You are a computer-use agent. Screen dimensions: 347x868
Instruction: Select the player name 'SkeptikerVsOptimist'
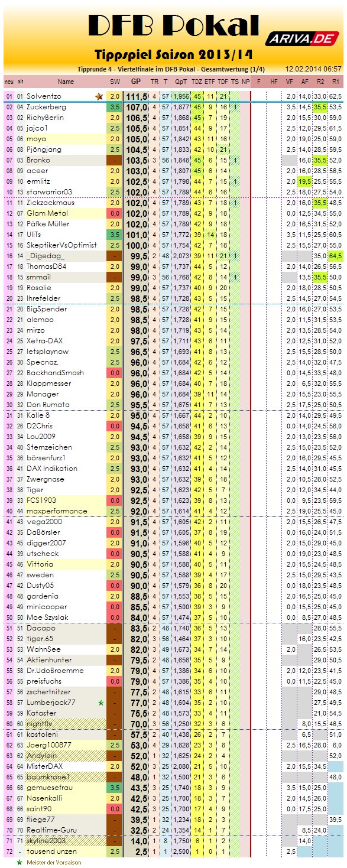(x=61, y=245)
